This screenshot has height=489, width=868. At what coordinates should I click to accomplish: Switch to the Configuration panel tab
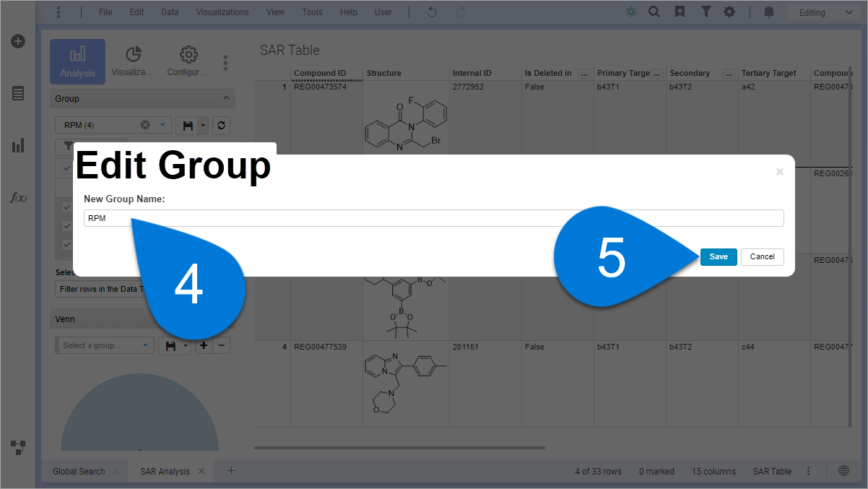[x=188, y=62]
